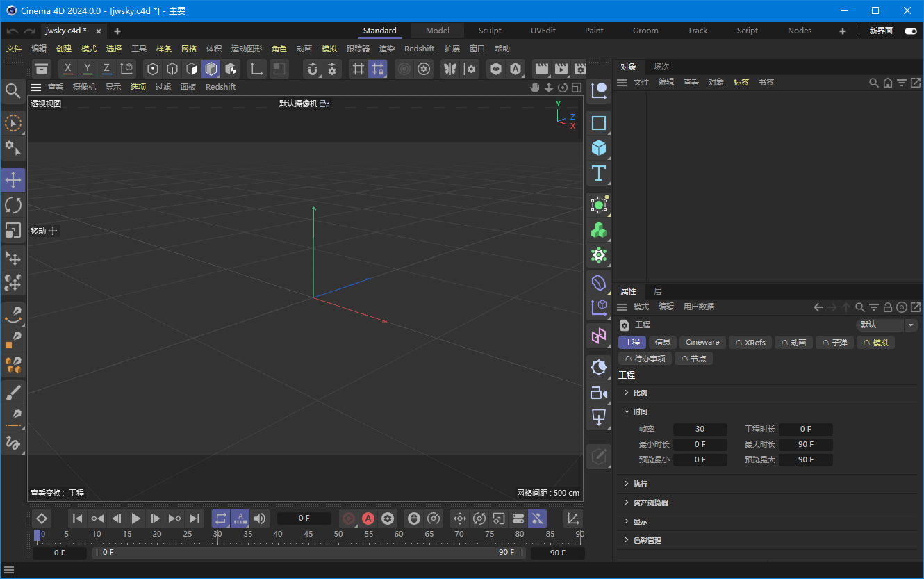Toggle the X axis lock in the toolbar
This screenshot has height=579, width=924.
[67, 69]
